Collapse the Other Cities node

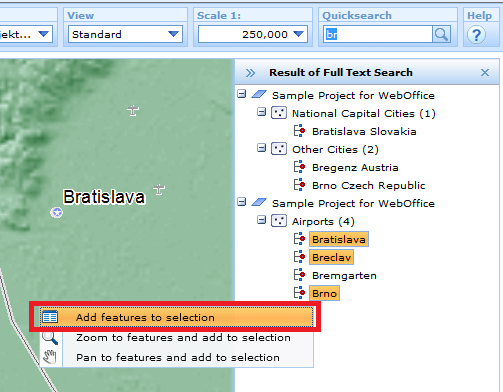pyautogui.click(x=262, y=148)
